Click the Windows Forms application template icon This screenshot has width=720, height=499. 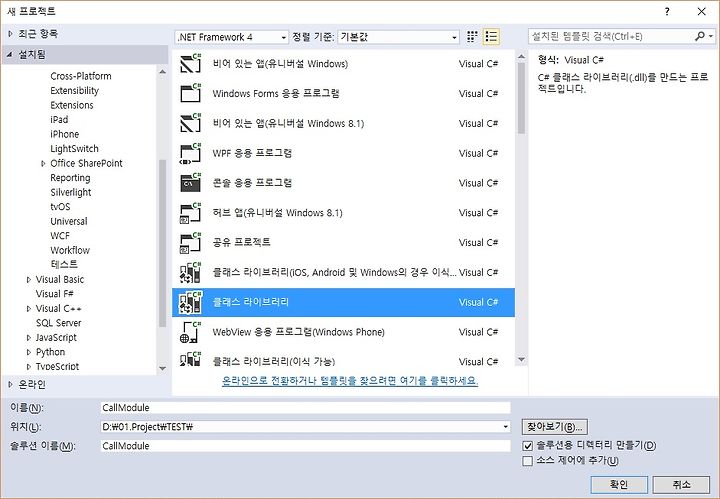[191, 93]
